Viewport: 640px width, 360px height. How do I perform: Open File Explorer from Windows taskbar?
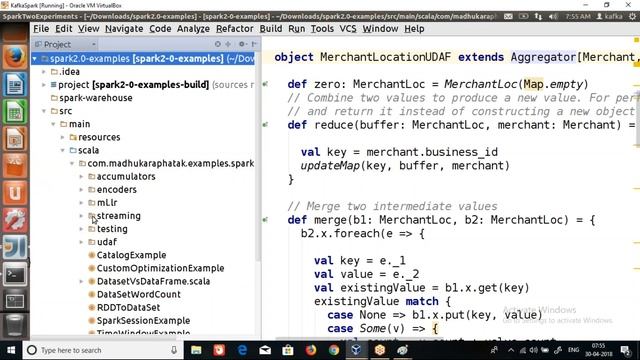click(x=196, y=350)
